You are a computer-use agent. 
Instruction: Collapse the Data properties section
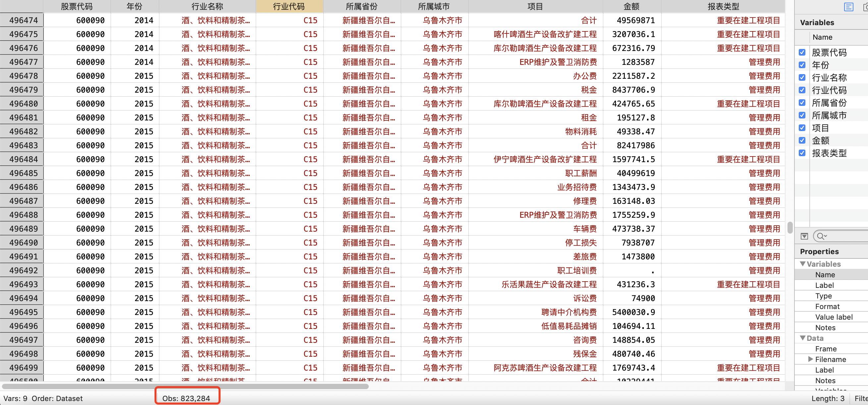click(803, 338)
